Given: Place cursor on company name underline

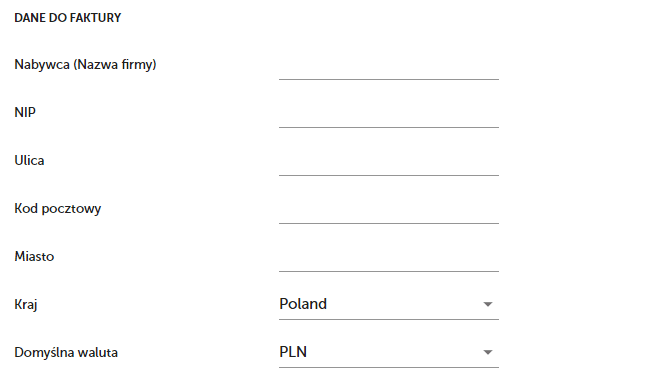Looking at the screenshot, I should [x=389, y=79].
